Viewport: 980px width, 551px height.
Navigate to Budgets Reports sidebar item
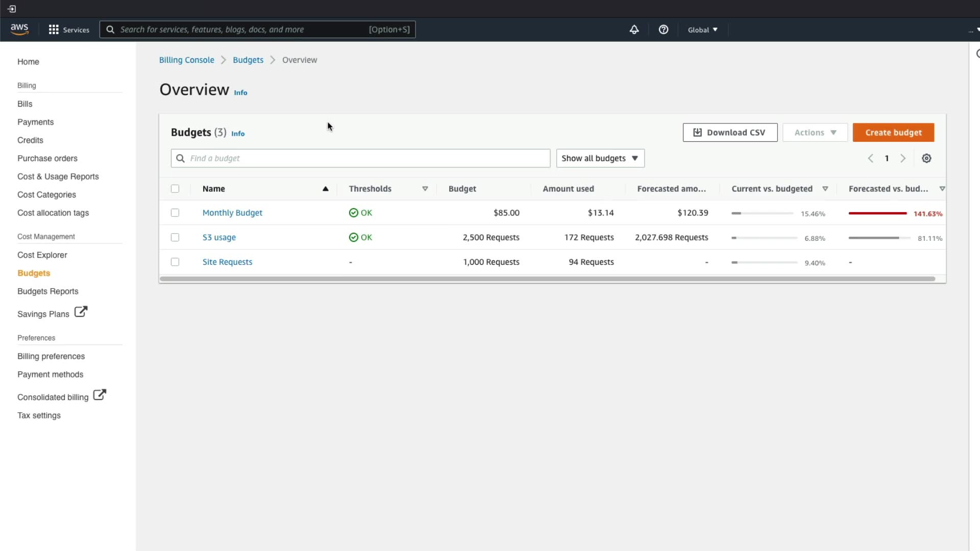pos(48,291)
